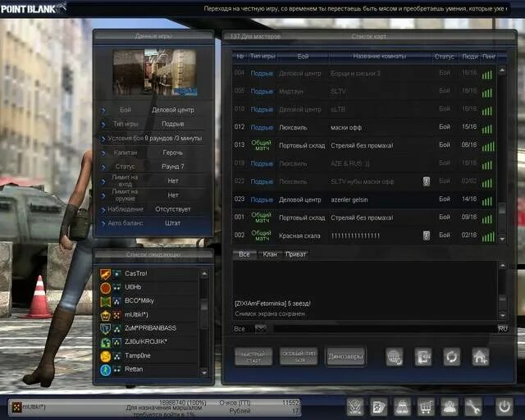Screen dimensions: 525x420
Task: Click ping bars of room 012
Action: (x=487, y=129)
